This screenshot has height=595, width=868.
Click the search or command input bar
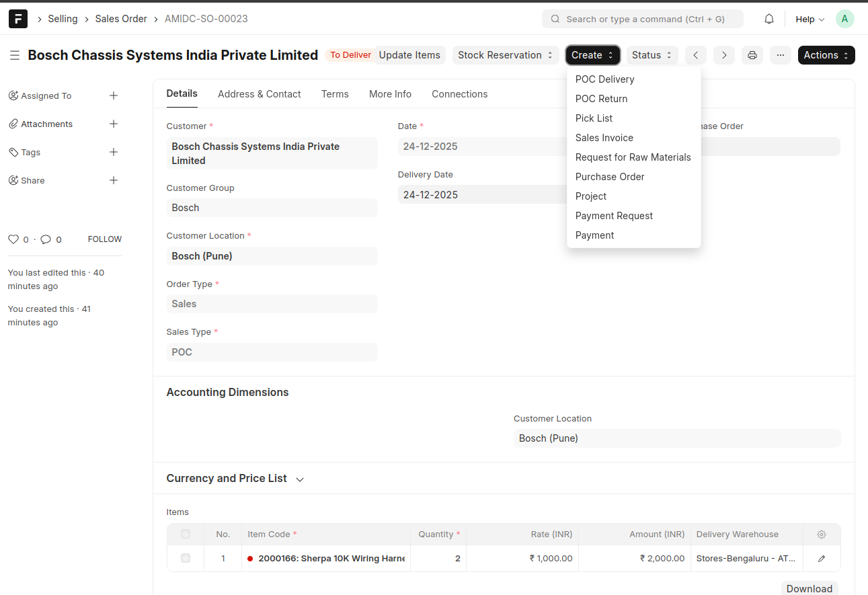(642, 19)
